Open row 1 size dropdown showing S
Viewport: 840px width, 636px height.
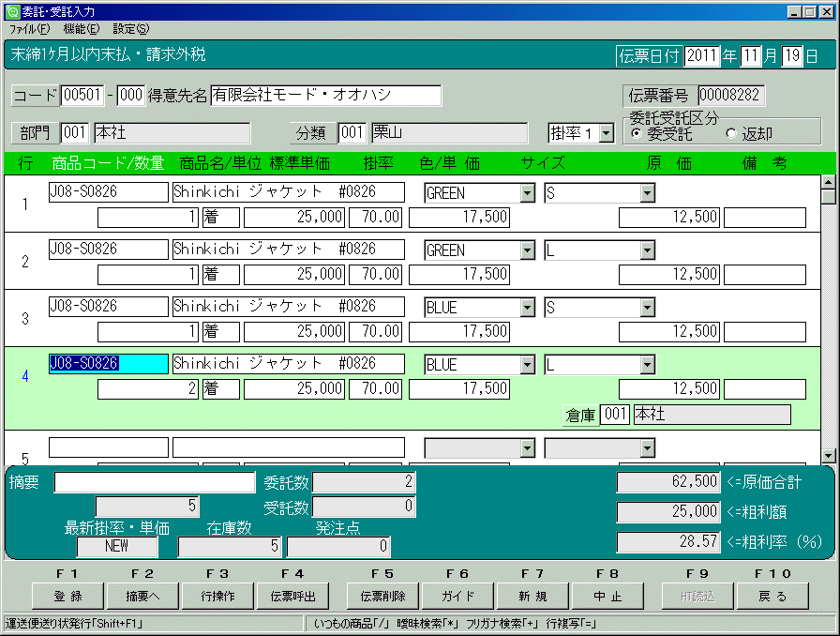click(x=647, y=193)
